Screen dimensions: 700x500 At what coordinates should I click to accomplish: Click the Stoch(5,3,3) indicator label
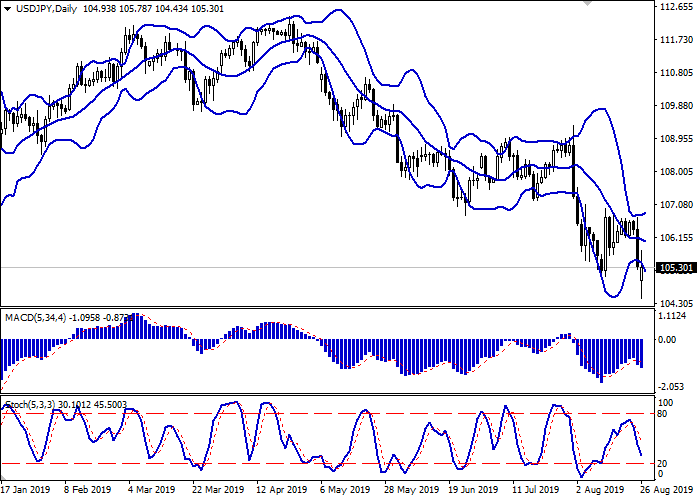tap(32, 404)
